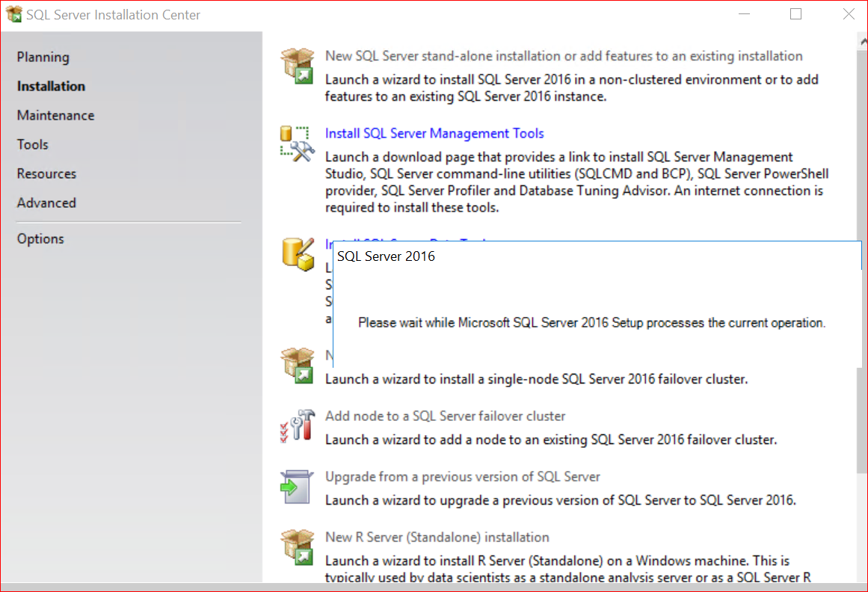Click Add node to a SQL Server failover cluster
Screen dimensions: 868x592
pos(445,416)
